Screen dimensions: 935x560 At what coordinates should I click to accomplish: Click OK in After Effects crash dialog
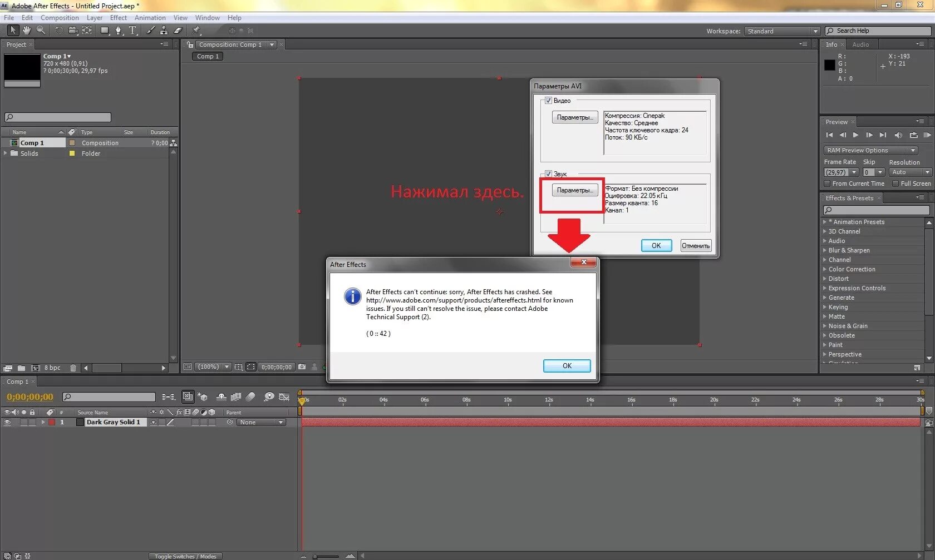point(567,366)
